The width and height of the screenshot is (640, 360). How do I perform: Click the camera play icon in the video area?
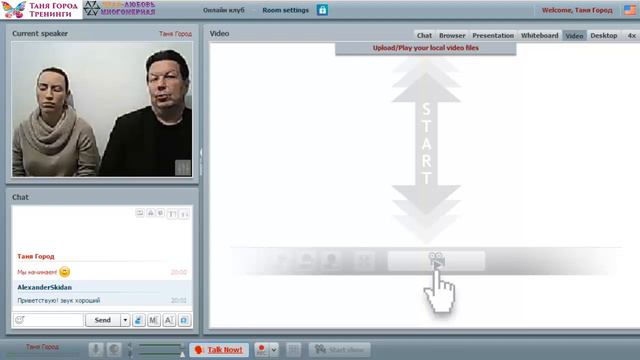[x=436, y=261]
